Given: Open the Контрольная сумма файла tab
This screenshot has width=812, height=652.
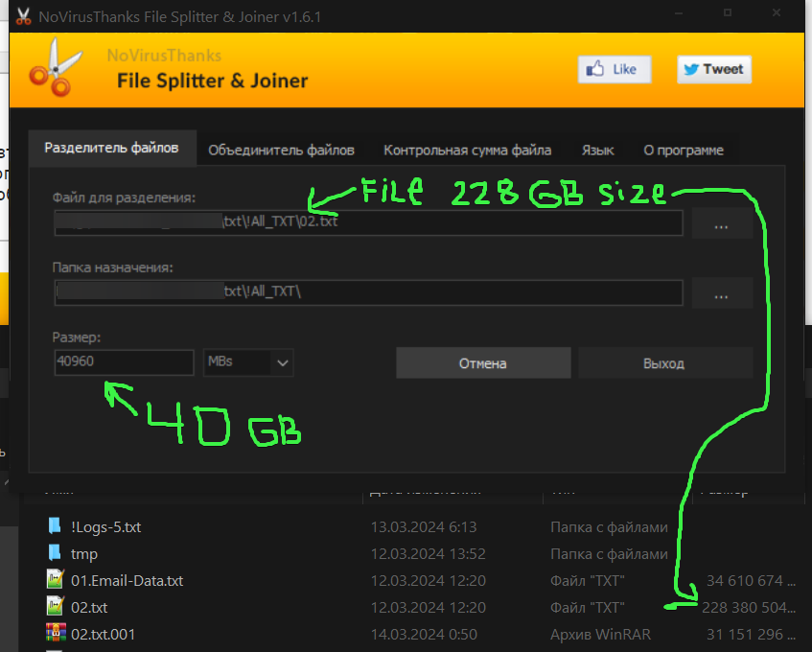Looking at the screenshot, I should coord(467,151).
